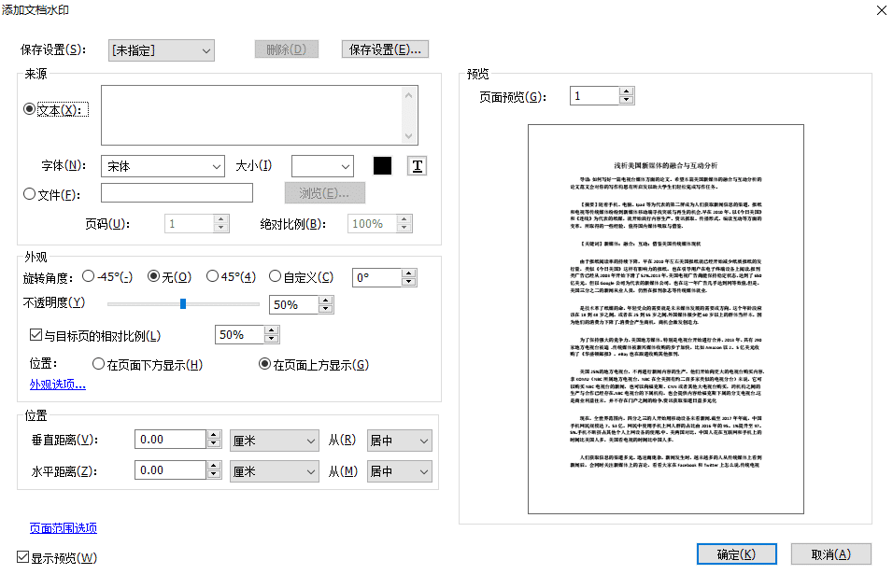Decrease horizontal distance 0.00 stepper
This screenshot has width=893, height=588.
[x=214, y=475]
